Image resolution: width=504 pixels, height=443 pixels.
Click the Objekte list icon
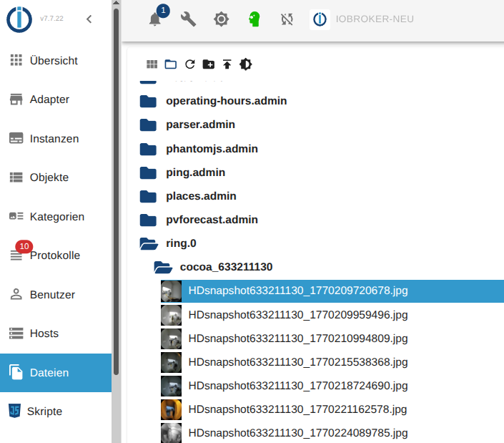pyautogui.click(x=16, y=177)
